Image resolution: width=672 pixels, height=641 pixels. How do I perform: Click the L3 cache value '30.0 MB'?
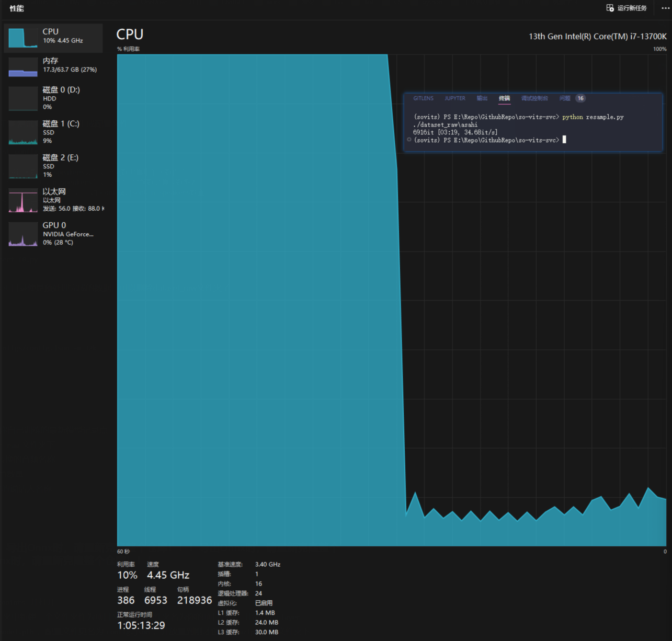pyautogui.click(x=267, y=632)
